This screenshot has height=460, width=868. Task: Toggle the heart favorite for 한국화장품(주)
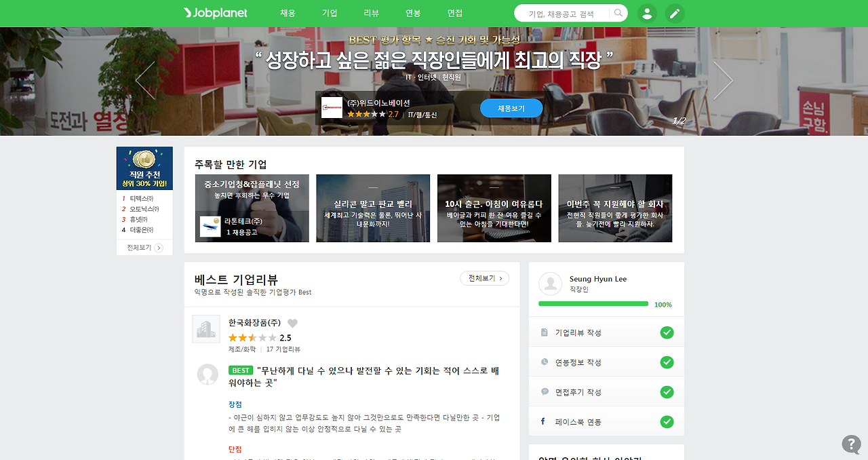[x=292, y=323]
